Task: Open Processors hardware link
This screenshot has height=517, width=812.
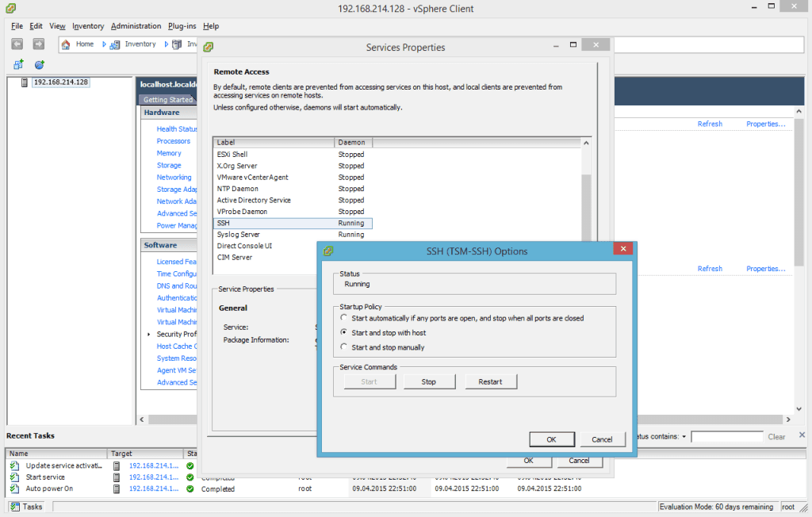Action: tap(174, 141)
